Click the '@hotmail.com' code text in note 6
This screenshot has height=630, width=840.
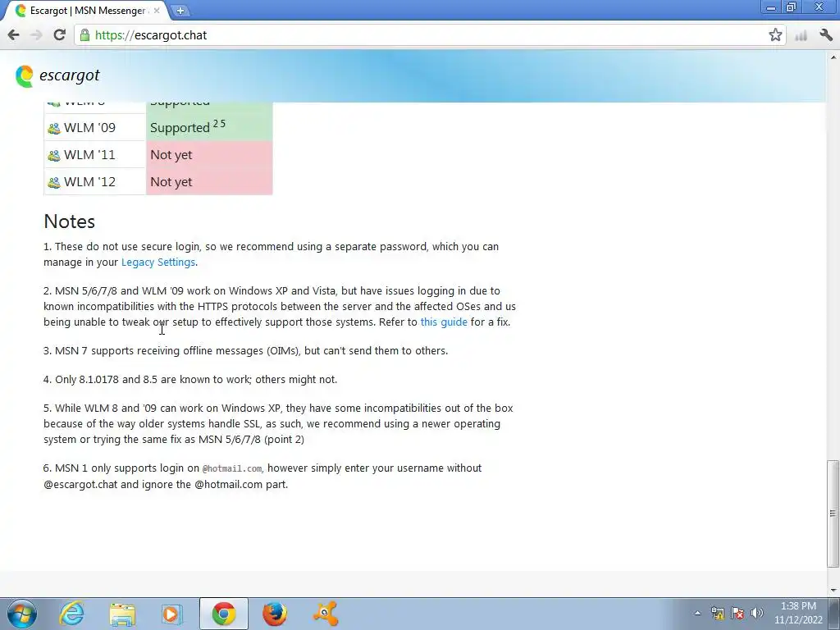pos(232,468)
